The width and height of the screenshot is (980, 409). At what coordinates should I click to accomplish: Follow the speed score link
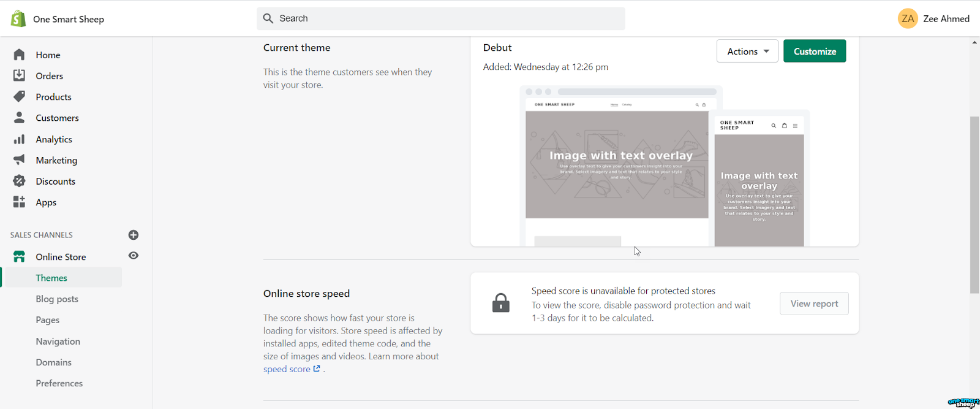287,369
